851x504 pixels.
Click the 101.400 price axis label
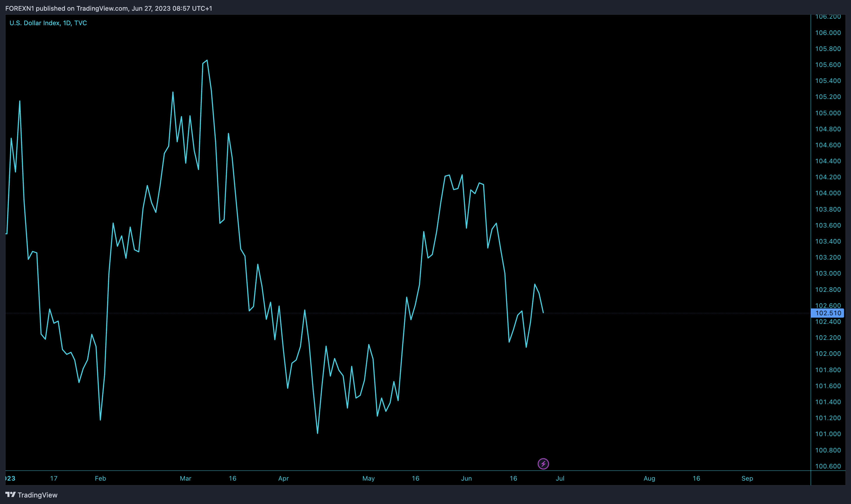[x=828, y=402]
